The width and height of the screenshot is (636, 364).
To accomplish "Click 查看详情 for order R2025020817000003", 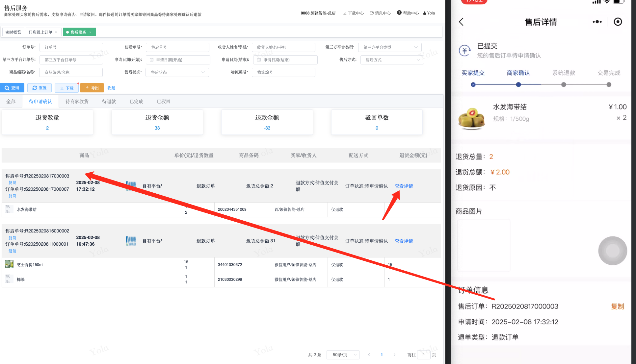I will click(x=404, y=186).
